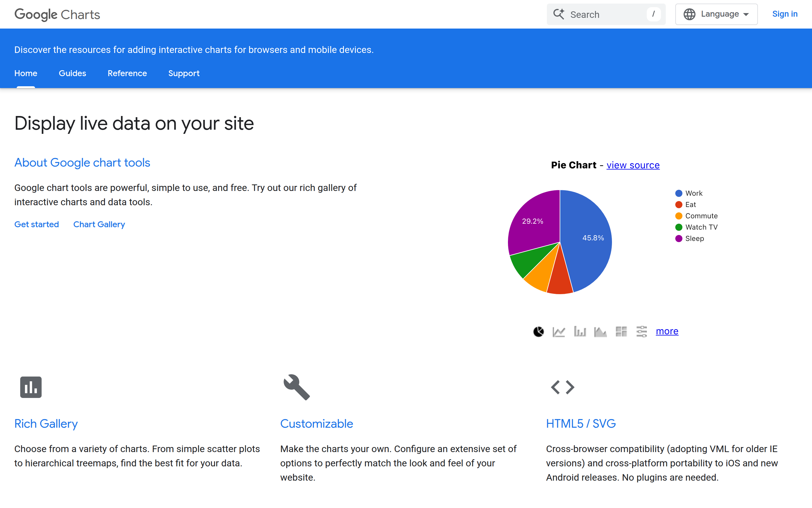This screenshot has height=508, width=812.
Task: Select the area chart icon
Action: coord(600,332)
